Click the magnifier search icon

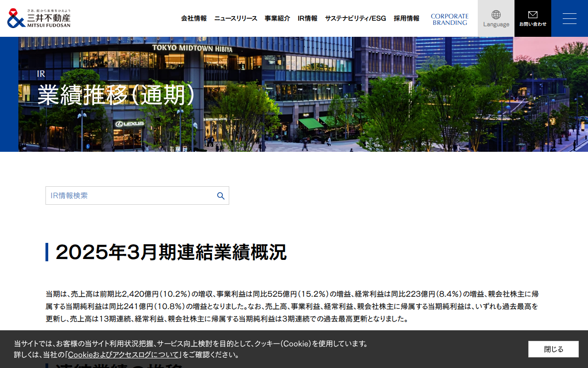221,195
